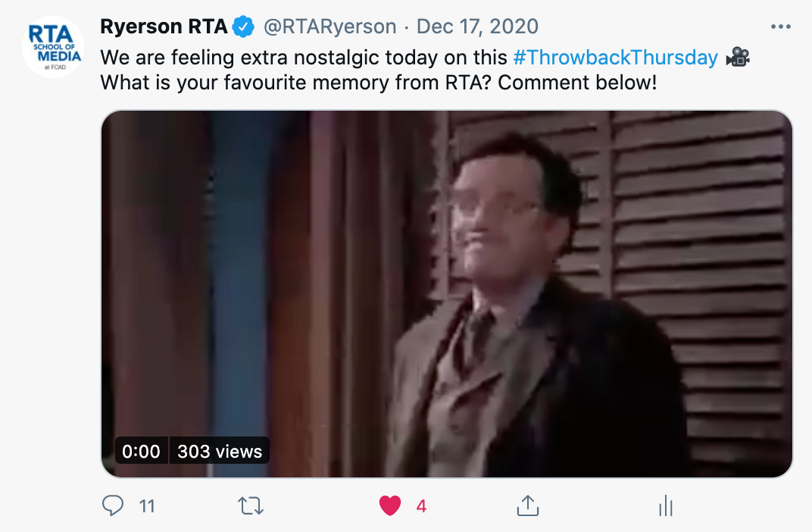Image resolution: width=812 pixels, height=532 pixels.
Task: Click the share upload arrow icon
Action: pos(528,505)
